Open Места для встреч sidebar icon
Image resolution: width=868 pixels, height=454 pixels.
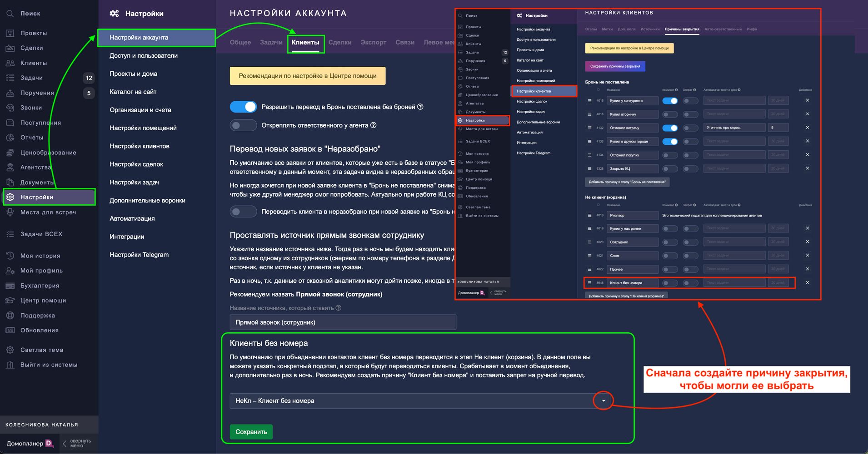click(x=10, y=212)
